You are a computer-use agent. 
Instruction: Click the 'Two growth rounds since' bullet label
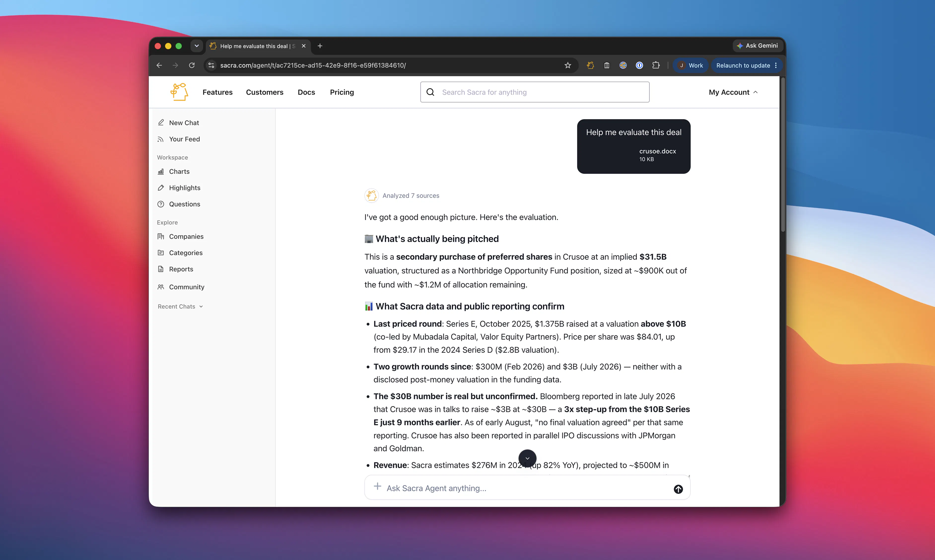point(422,366)
